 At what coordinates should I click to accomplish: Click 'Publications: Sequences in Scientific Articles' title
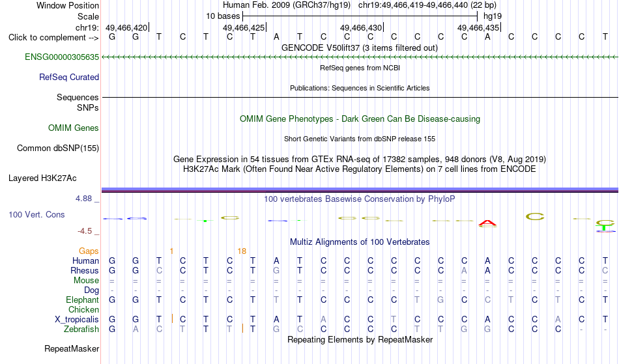click(360, 88)
